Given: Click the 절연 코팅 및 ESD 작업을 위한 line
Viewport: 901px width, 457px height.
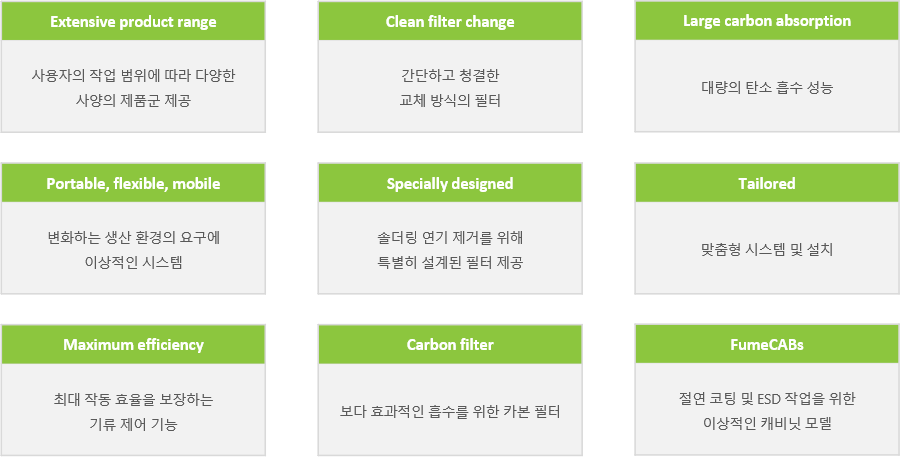Looking at the screenshot, I should pos(767,398).
